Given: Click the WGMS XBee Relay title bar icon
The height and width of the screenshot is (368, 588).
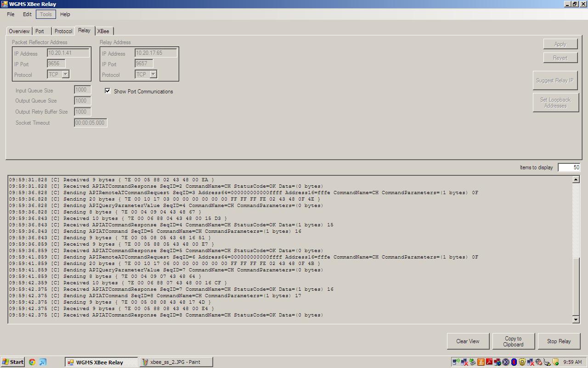Looking at the screenshot, I should [4, 4].
